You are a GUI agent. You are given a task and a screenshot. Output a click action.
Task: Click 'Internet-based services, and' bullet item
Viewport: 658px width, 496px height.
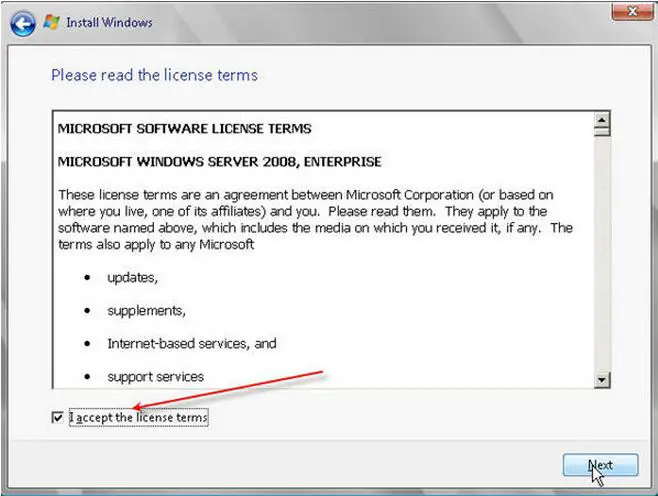(192, 344)
